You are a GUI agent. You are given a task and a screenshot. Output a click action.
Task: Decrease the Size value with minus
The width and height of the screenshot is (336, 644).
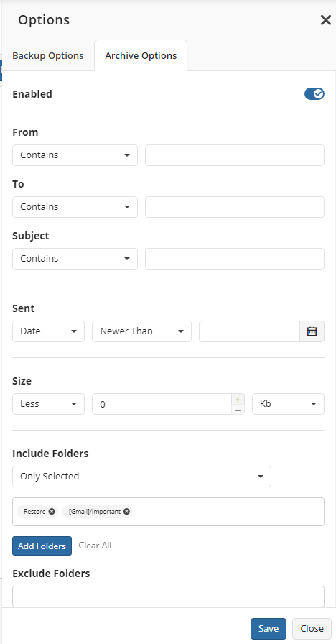238,410
